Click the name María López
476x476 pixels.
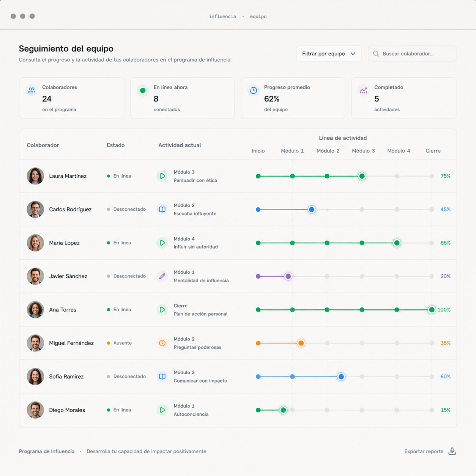[x=64, y=243]
